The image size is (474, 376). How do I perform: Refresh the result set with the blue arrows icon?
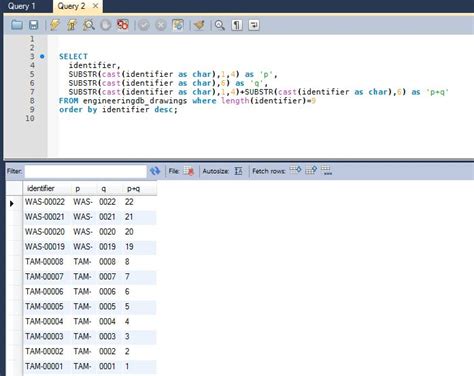coord(155,171)
